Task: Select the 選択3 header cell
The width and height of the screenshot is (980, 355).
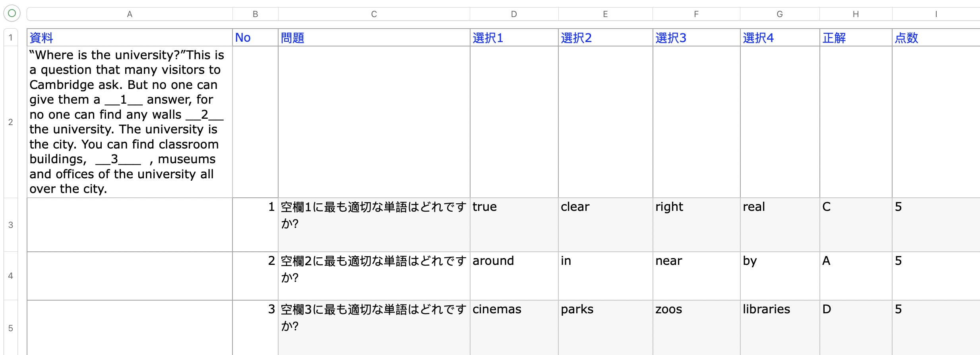Action: [x=696, y=38]
